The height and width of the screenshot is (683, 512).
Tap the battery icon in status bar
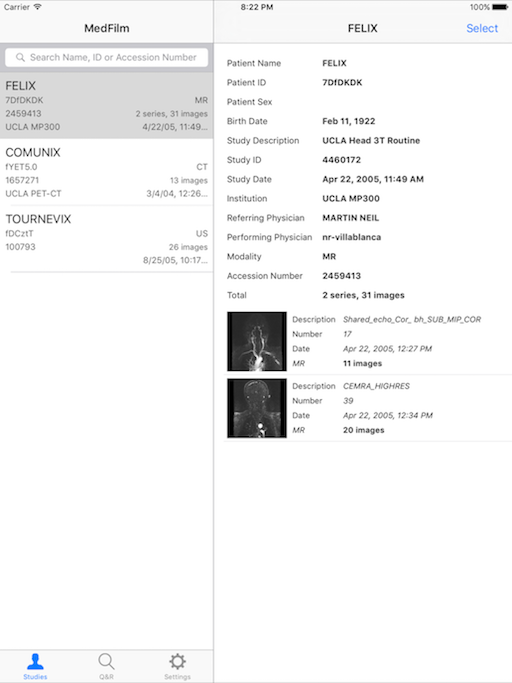click(x=500, y=7)
